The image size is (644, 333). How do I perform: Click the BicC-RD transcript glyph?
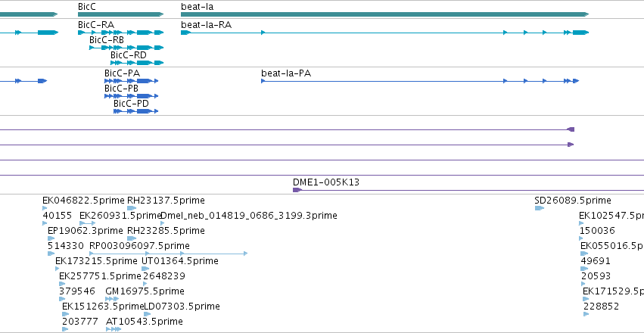(x=137, y=63)
